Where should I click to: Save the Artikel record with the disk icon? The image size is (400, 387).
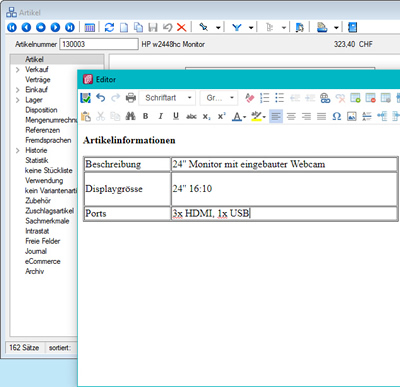pos(153,27)
